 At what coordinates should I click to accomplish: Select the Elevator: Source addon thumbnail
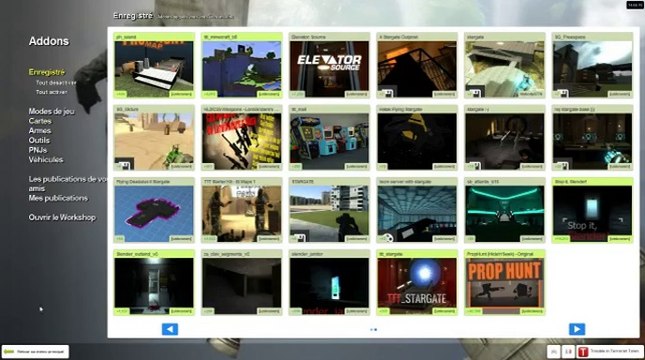[x=329, y=69]
